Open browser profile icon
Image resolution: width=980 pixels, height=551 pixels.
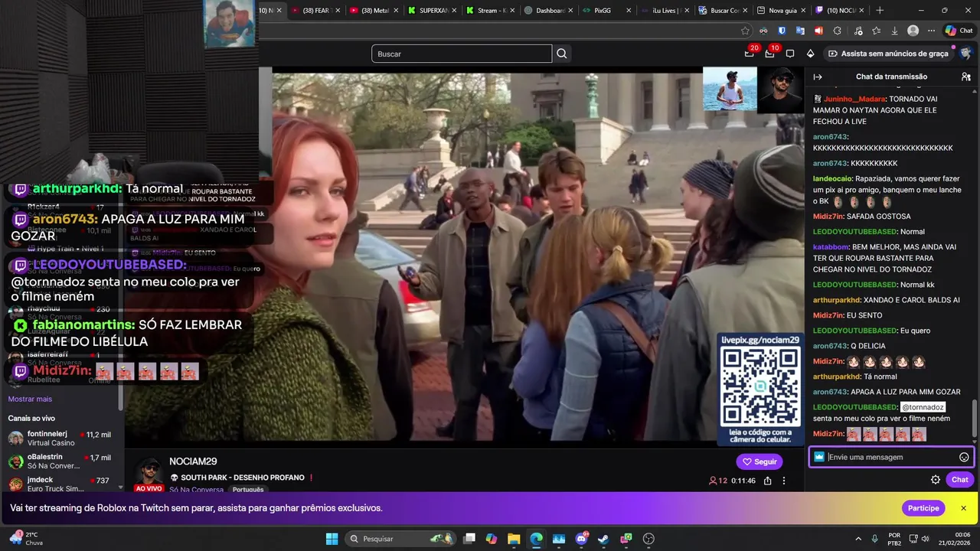913,31
